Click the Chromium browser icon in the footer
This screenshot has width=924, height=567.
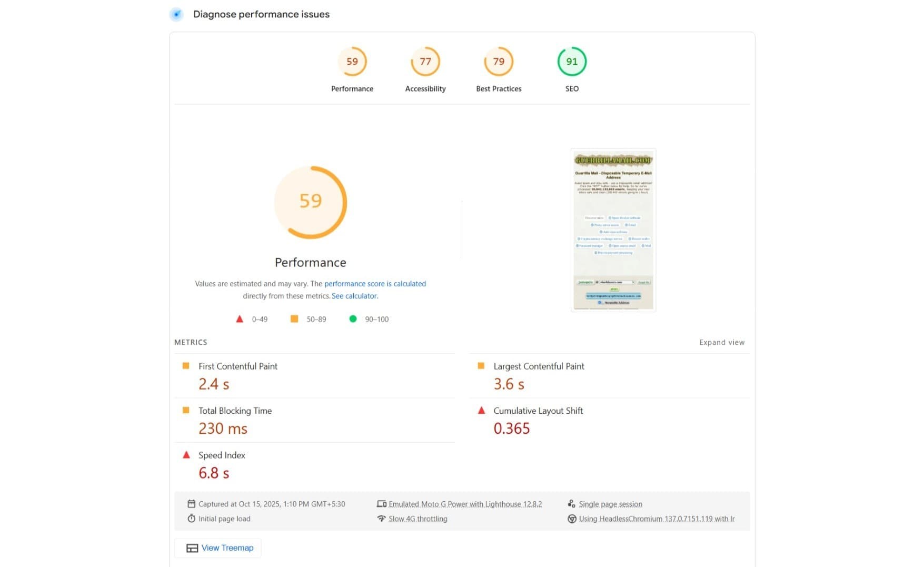(x=572, y=519)
